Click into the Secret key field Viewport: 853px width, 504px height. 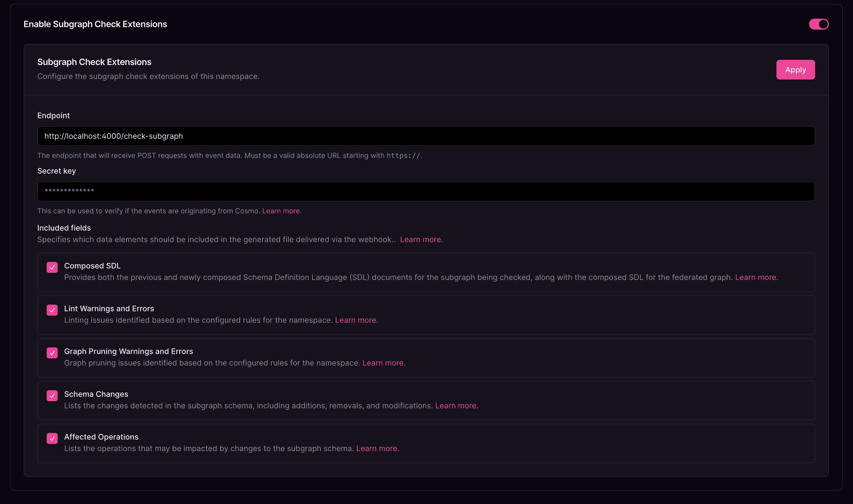[425, 191]
